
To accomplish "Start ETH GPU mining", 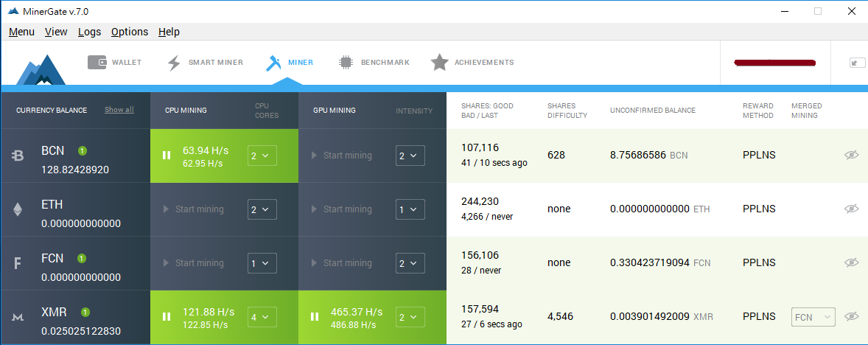I will pos(342,209).
